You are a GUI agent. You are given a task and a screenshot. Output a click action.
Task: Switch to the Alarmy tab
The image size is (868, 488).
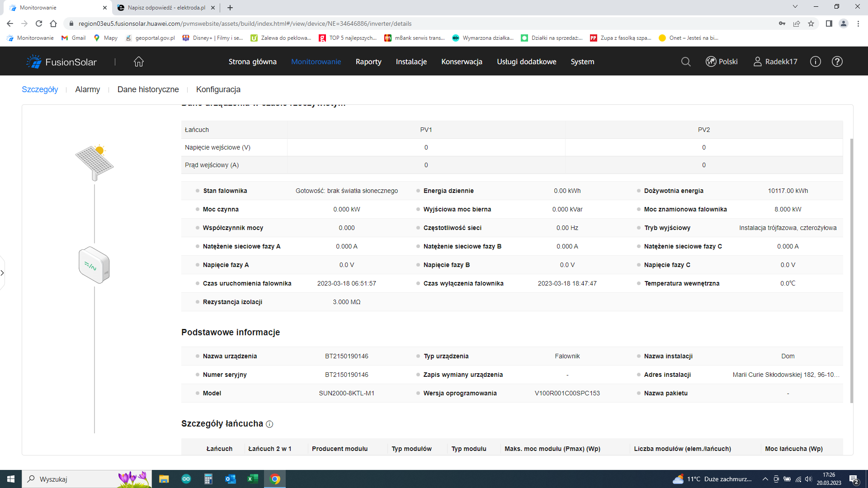click(88, 89)
